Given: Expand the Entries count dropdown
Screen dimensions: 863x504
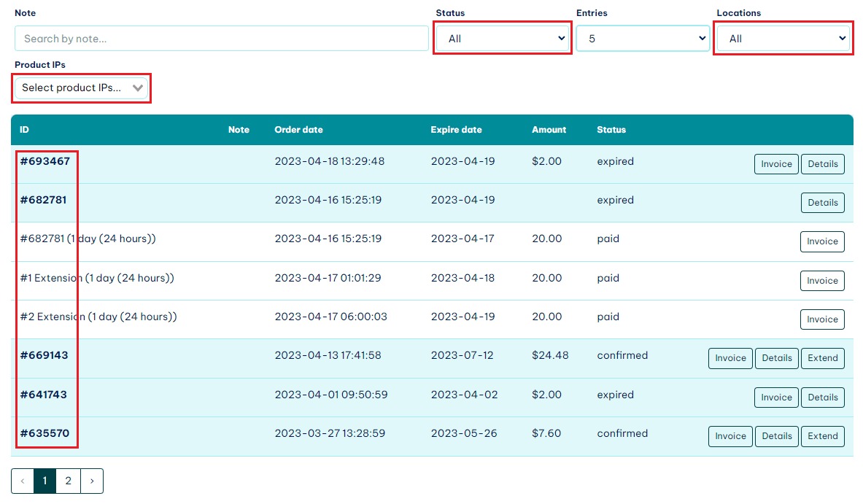Looking at the screenshot, I should tap(642, 39).
